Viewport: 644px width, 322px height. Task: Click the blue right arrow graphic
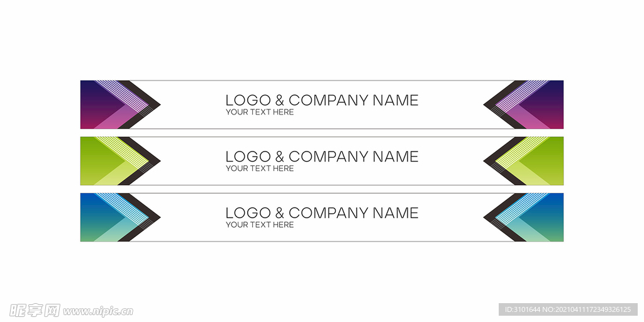click(523, 217)
